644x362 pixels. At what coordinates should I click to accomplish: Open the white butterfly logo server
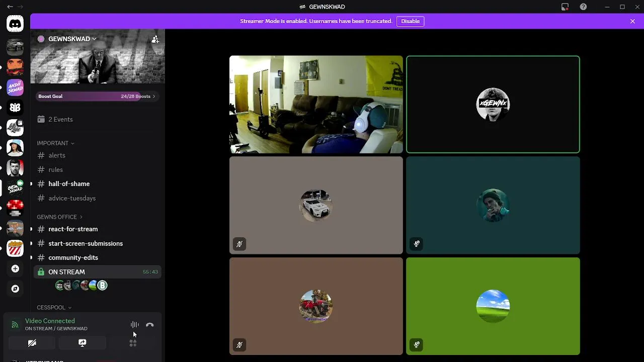[x=15, y=107]
